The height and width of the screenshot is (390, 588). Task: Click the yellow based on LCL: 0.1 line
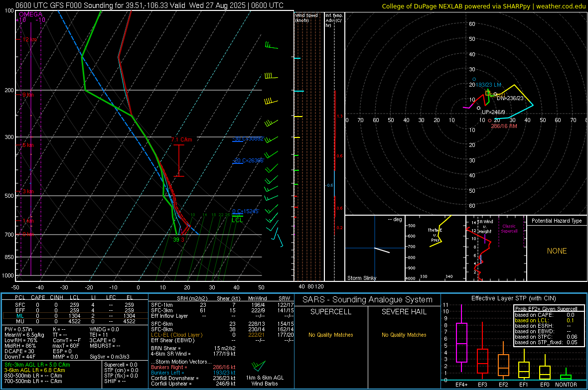click(x=545, y=320)
